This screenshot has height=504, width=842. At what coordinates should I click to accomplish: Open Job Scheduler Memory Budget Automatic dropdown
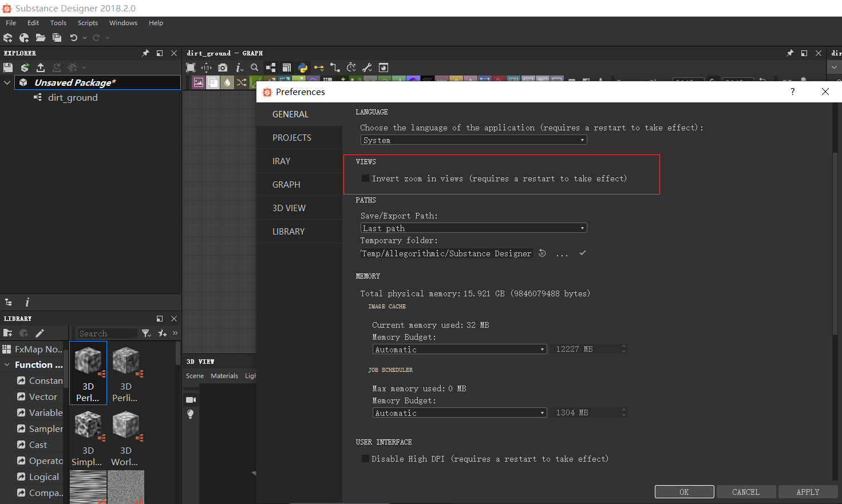[x=460, y=413]
